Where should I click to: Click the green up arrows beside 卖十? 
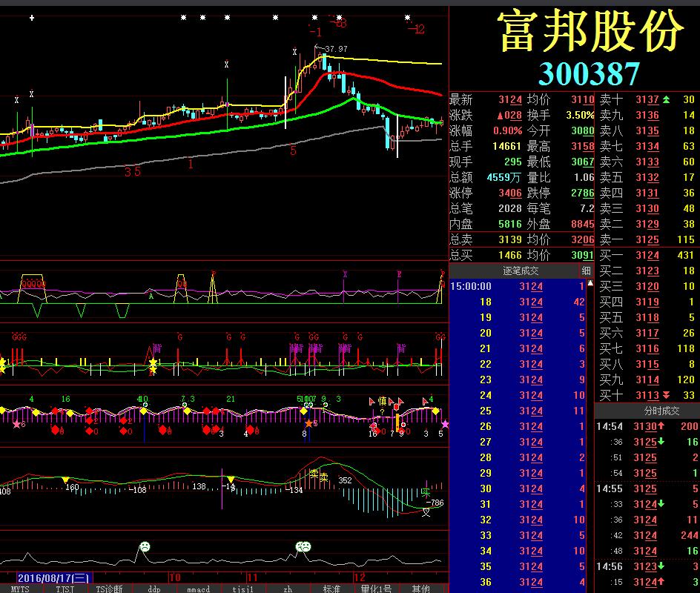[666, 99]
